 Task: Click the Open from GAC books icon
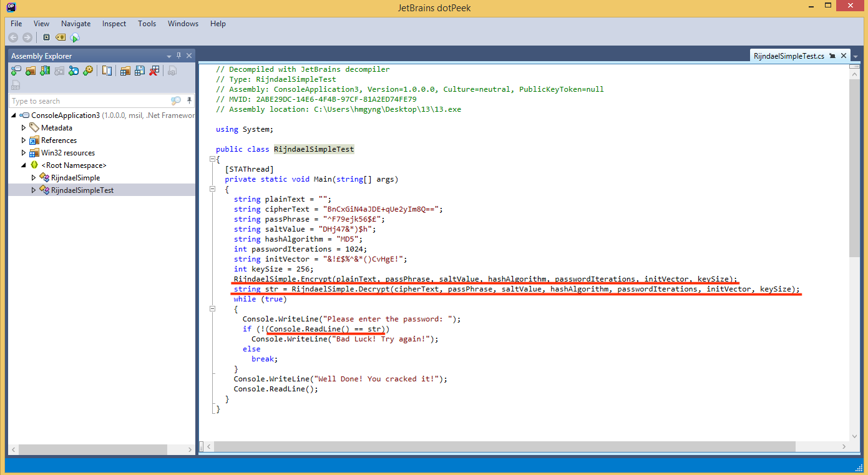pos(45,71)
